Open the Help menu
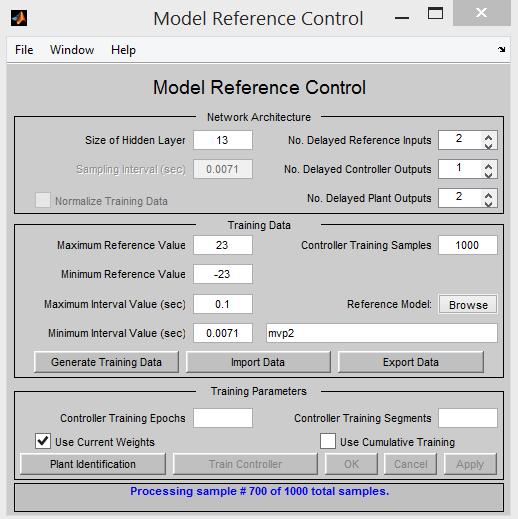 [x=123, y=50]
